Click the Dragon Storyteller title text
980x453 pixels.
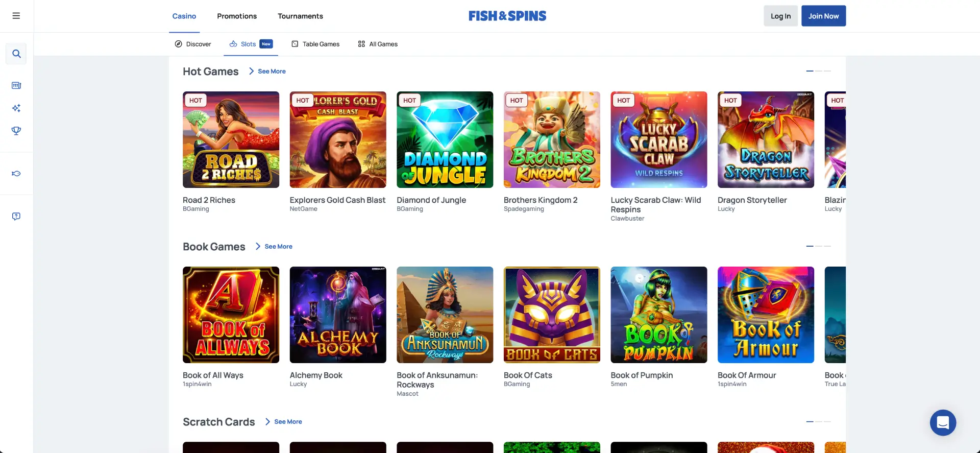pyautogui.click(x=752, y=200)
